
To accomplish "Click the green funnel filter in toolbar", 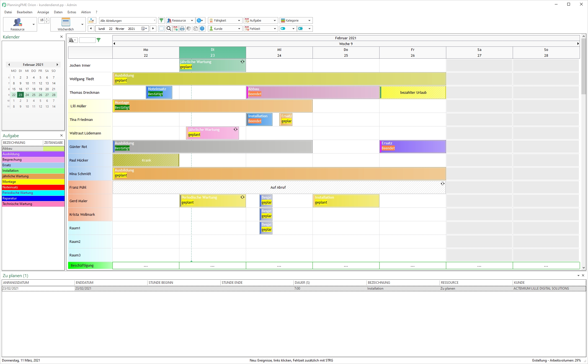I will click(161, 20).
